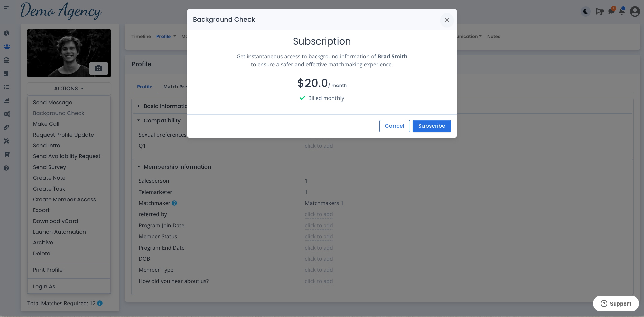Toggle dark mode with moon icon
This screenshot has width=644, height=317.
586,11
